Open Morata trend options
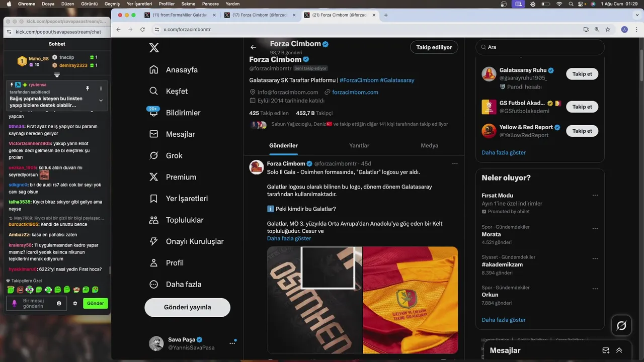Screen dimensions: 644x362 tap(595, 228)
